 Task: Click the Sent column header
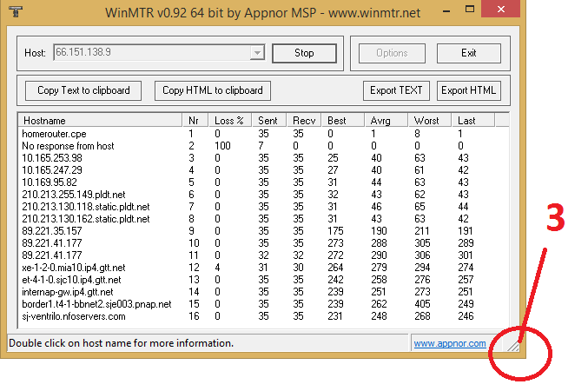click(269, 121)
